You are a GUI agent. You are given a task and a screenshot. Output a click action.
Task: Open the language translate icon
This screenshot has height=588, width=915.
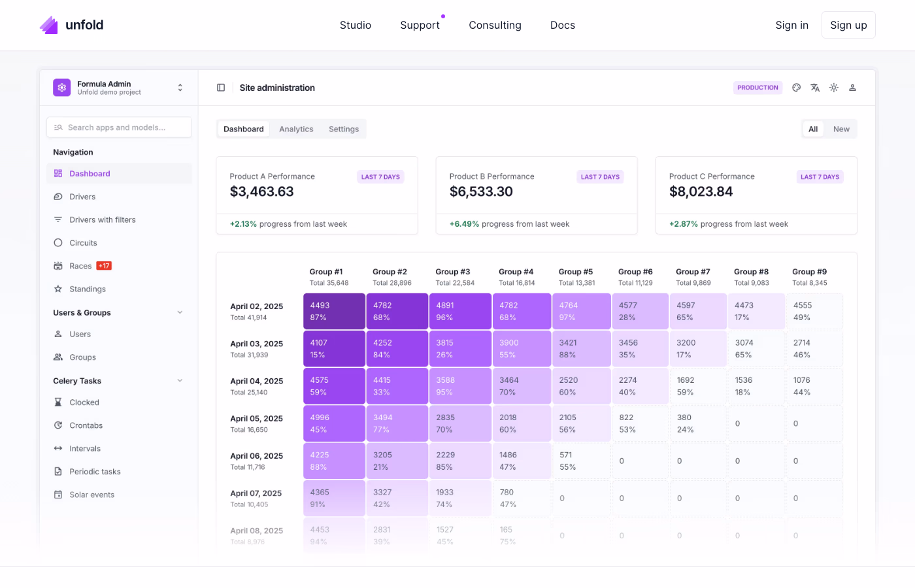(815, 88)
